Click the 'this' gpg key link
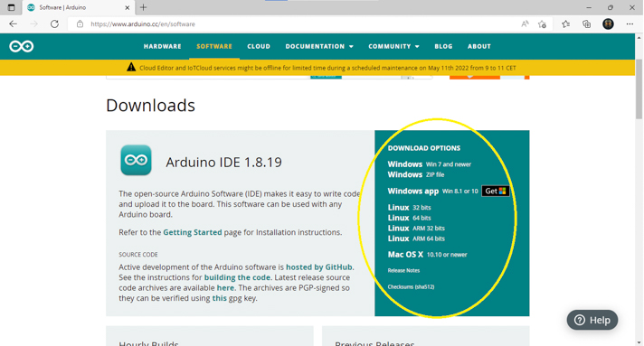The width and height of the screenshot is (644, 346). 219,298
